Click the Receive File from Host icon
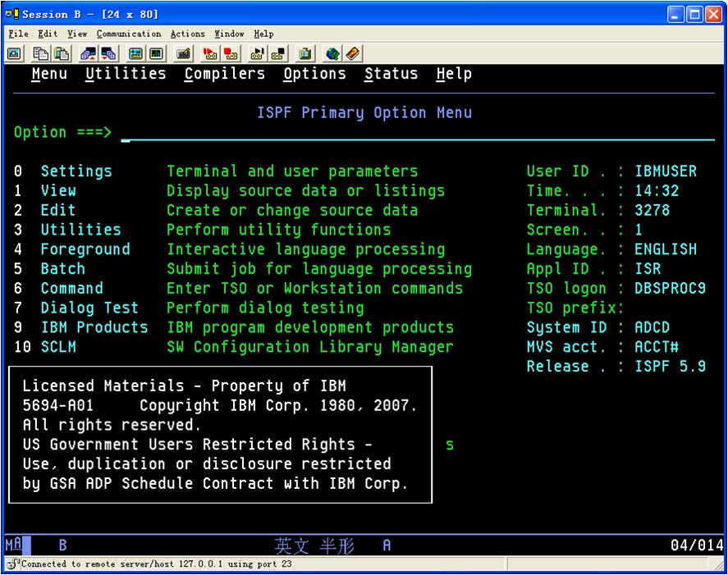Image resolution: width=728 pixels, height=575 pixels. 109,54
